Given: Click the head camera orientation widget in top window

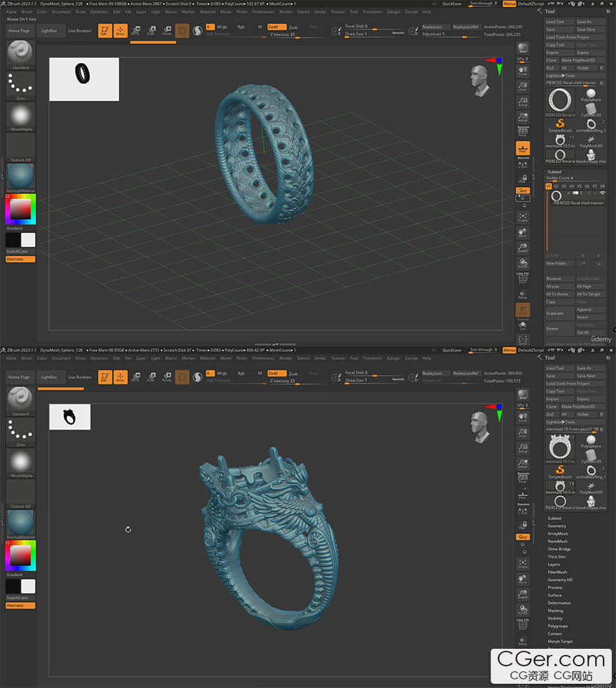Looking at the screenshot, I should [x=479, y=80].
